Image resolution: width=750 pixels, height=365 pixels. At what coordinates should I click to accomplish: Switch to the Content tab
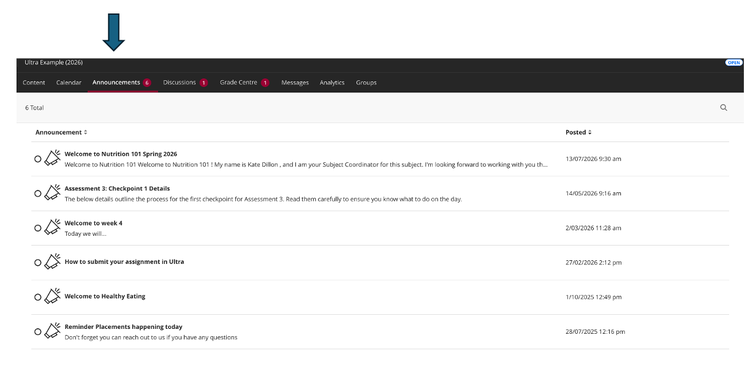tap(34, 82)
